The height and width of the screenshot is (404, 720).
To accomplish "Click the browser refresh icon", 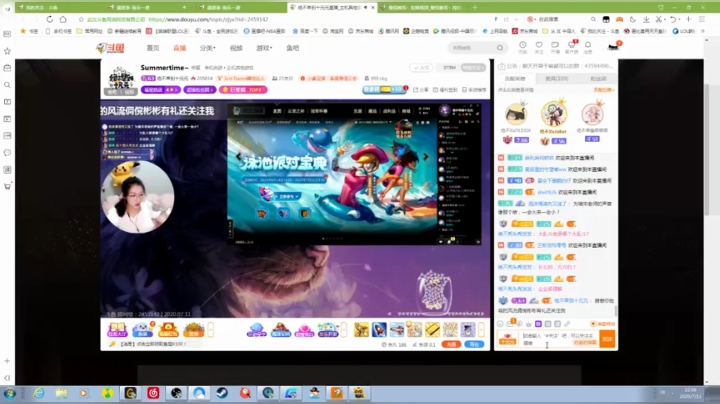I will click(x=50, y=19).
